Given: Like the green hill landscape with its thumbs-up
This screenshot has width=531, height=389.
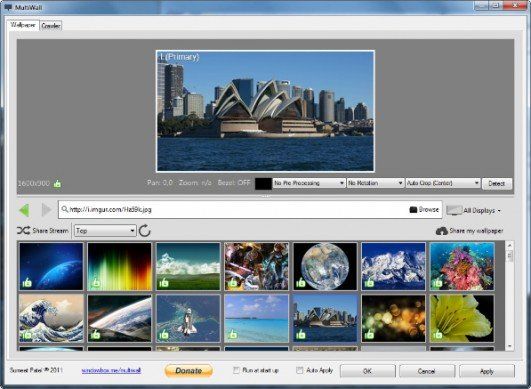Looking at the screenshot, I should [x=164, y=282].
